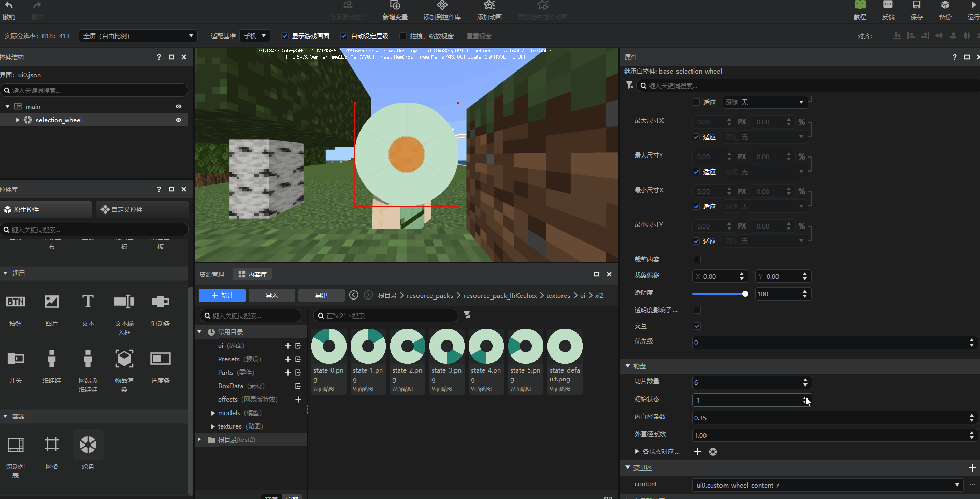Click the 备份 backup icon
This screenshot has width=980, height=499.
(x=945, y=5)
